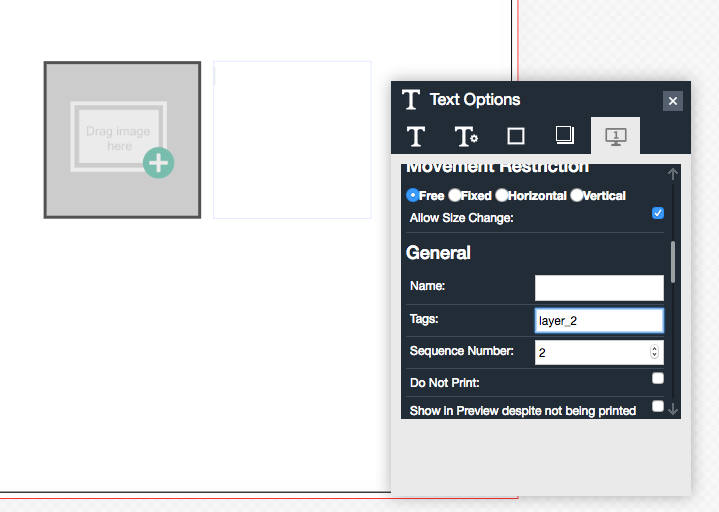719x512 pixels.
Task: Close the Text Options panel
Action: 673,101
